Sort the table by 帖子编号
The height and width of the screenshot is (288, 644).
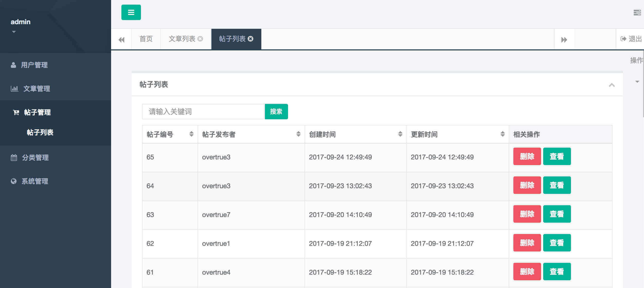click(x=191, y=134)
